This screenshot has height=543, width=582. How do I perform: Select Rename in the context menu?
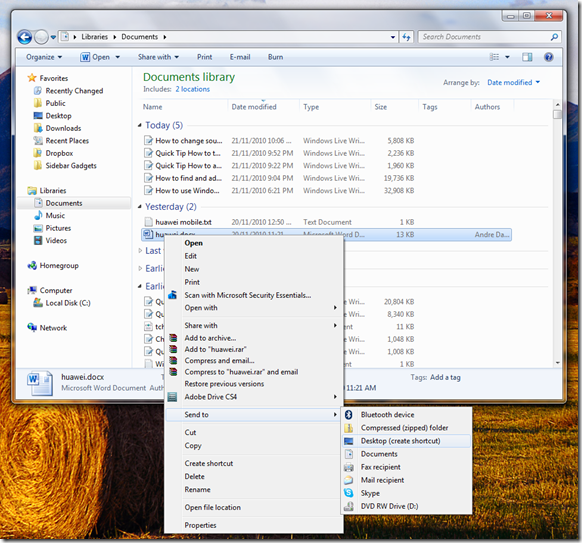(x=197, y=490)
